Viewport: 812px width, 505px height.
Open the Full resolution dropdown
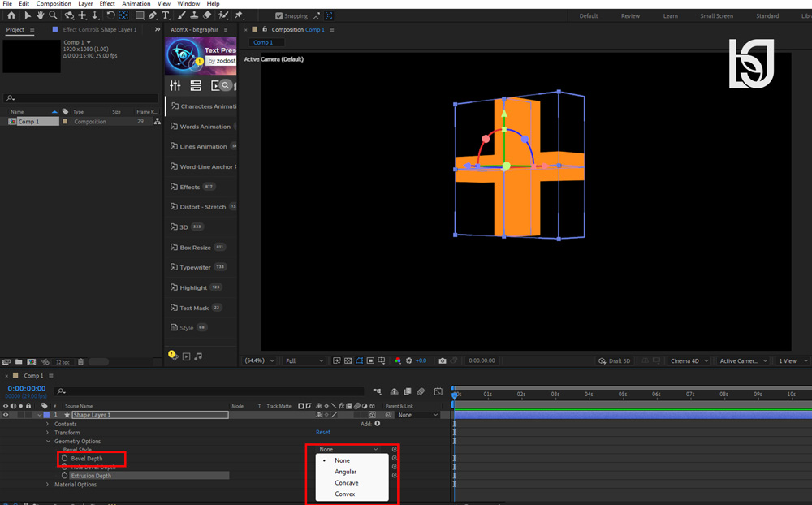click(x=304, y=361)
